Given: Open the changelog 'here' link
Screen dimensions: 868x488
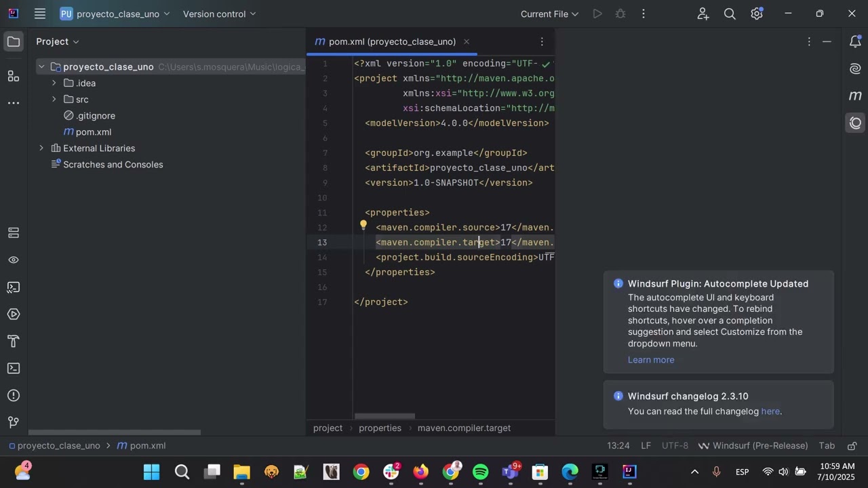Looking at the screenshot, I should click(x=770, y=411).
